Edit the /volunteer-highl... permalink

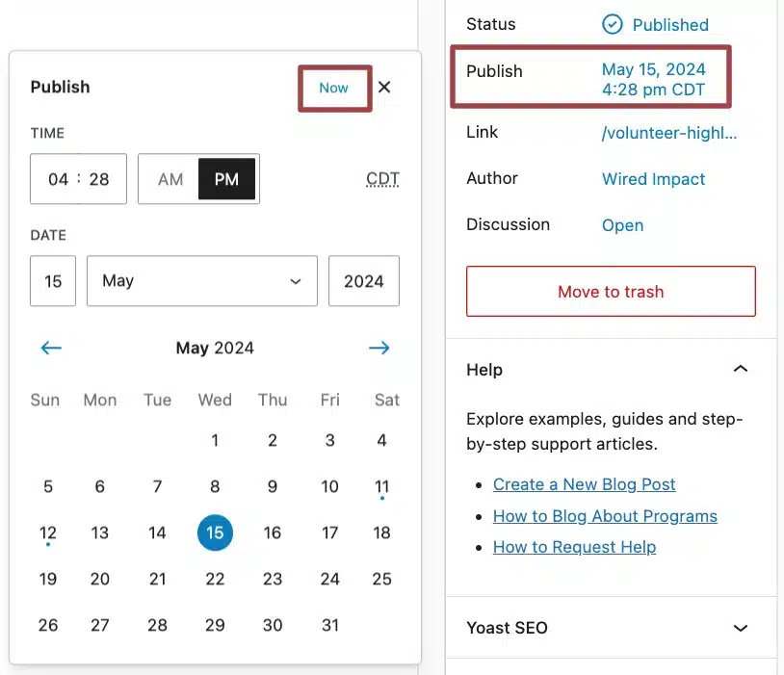[x=669, y=133]
